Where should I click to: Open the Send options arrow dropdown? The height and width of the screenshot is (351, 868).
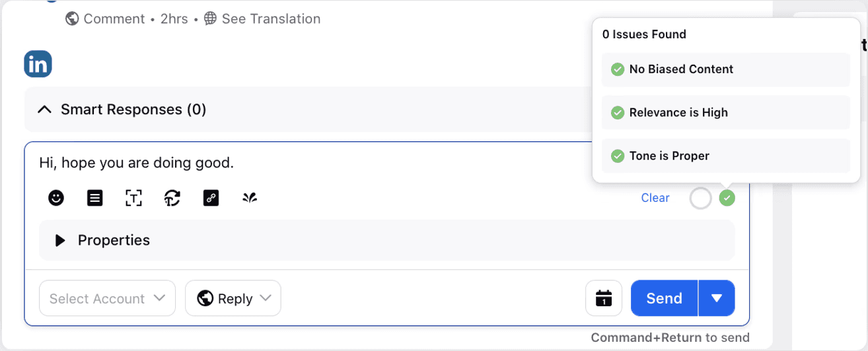click(x=717, y=298)
